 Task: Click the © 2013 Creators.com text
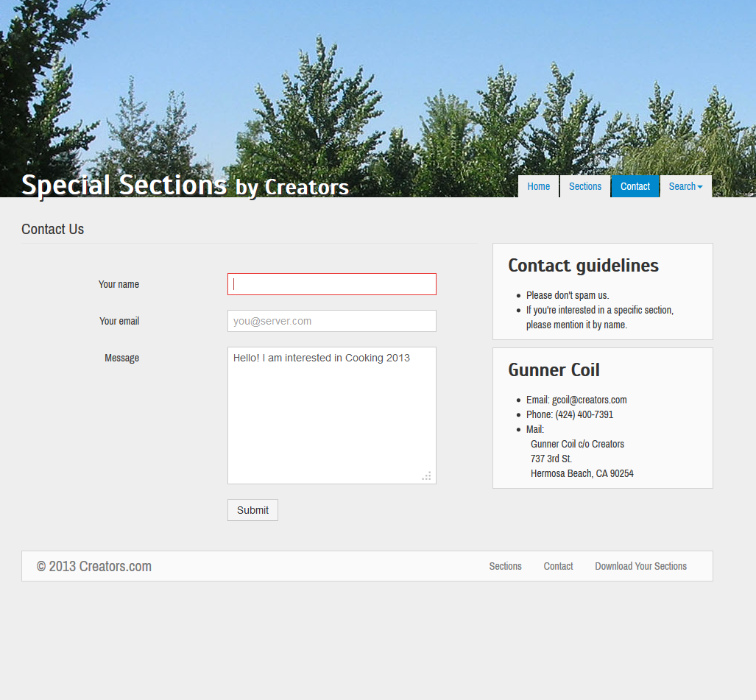tap(94, 566)
